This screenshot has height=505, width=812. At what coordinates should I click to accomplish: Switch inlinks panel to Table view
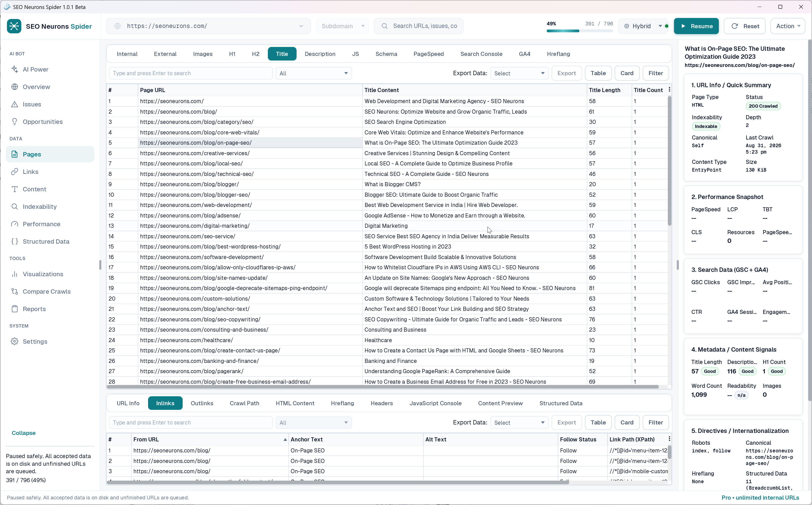coord(598,422)
